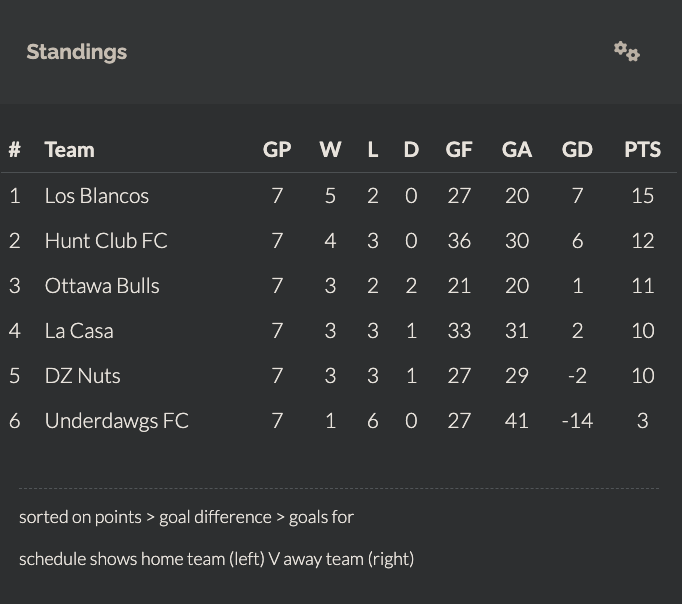This screenshot has height=604, width=682.
Task: Click the Standings heading
Action: pyautogui.click(x=77, y=52)
